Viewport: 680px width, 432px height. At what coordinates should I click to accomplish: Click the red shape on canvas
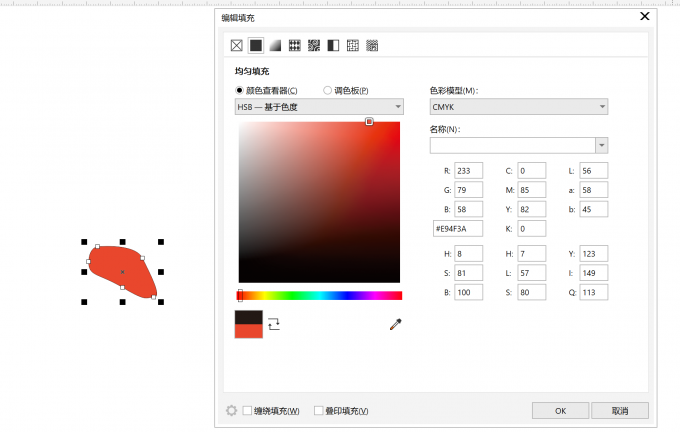click(123, 272)
